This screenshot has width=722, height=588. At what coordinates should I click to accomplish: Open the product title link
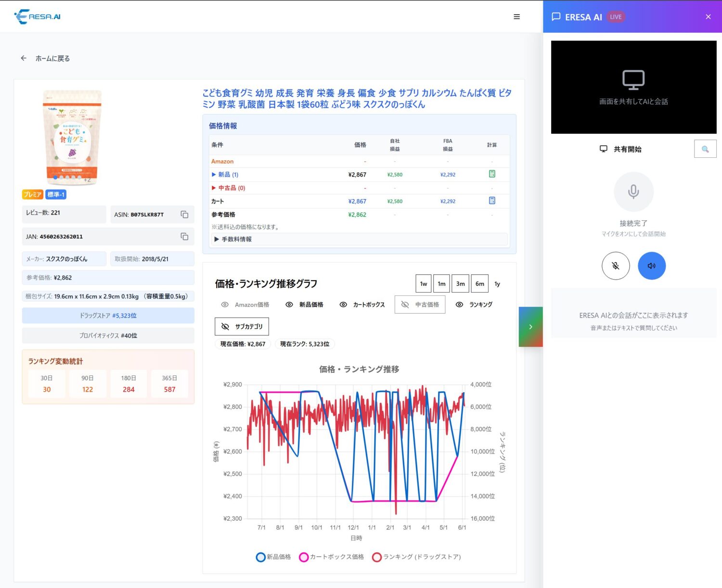coord(357,99)
